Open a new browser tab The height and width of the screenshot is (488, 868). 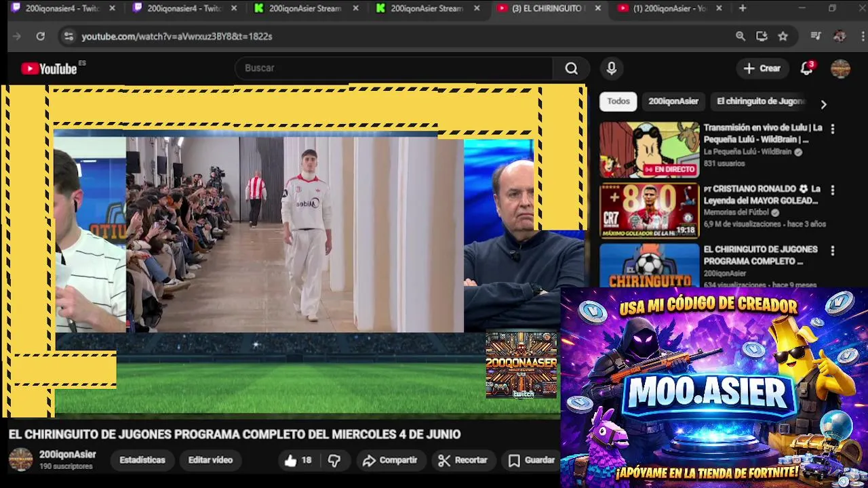point(743,8)
